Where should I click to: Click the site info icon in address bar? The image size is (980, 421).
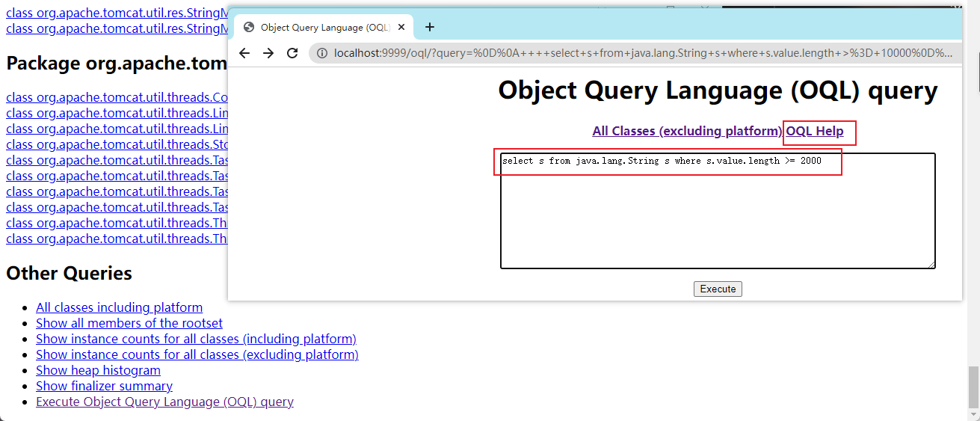322,53
